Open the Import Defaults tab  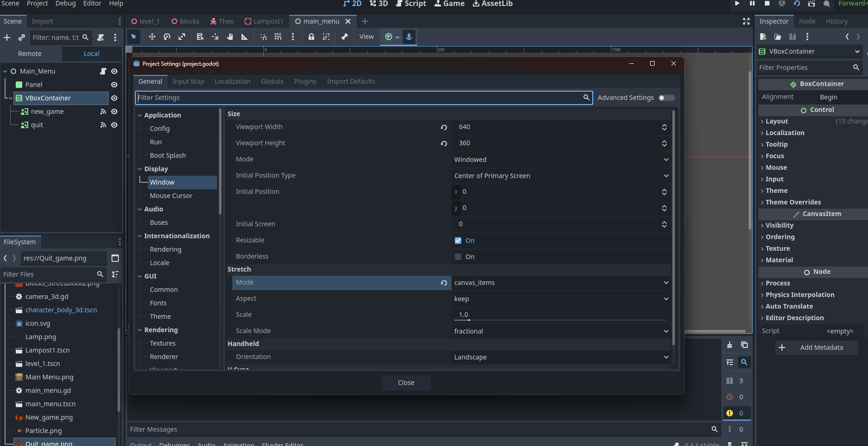click(x=351, y=81)
